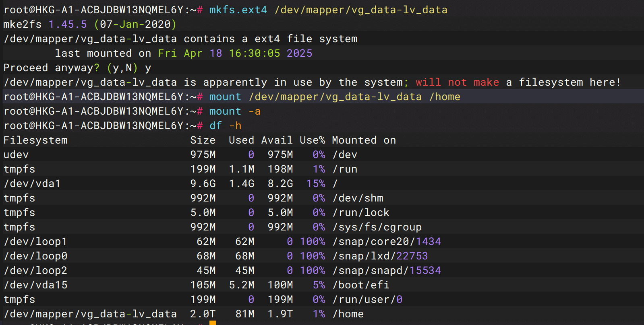The width and height of the screenshot is (644, 325).
Task: Click the red 'will not make' warning
Action: (x=457, y=82)
